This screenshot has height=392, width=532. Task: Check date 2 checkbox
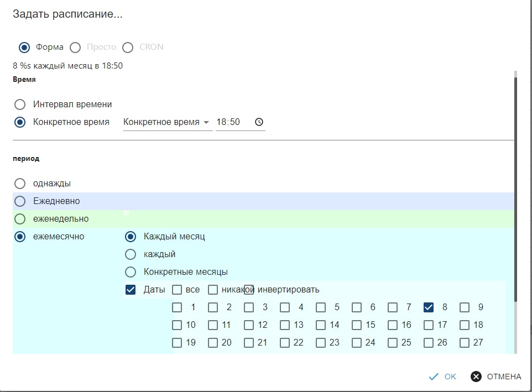pyautogui.click(x=213, y=307)
